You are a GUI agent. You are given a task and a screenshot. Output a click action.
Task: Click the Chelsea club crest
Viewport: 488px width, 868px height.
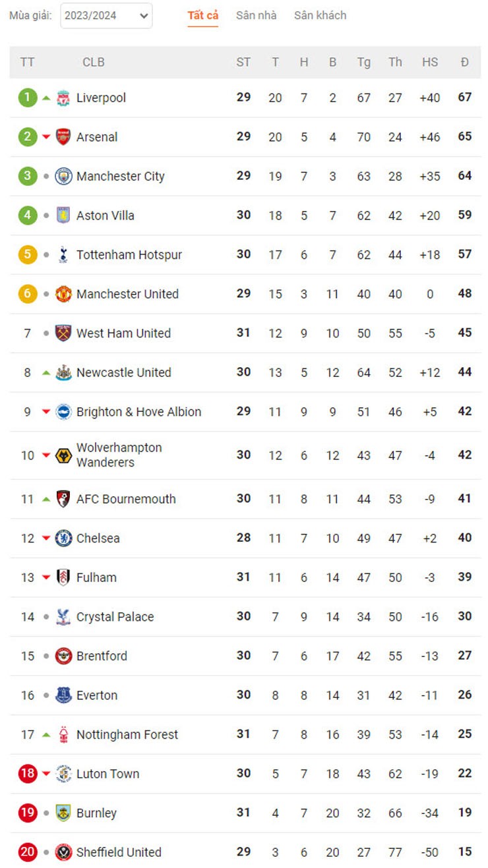[x=63, y=538]
